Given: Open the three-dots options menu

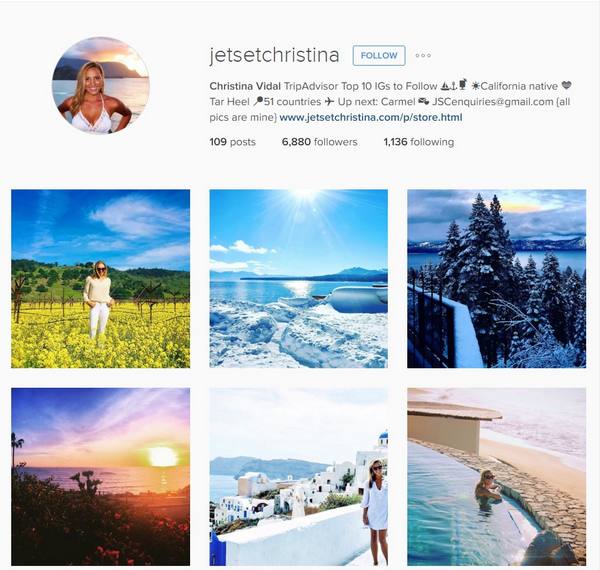Looking at the screenshot, I should [x=423, y=55].
